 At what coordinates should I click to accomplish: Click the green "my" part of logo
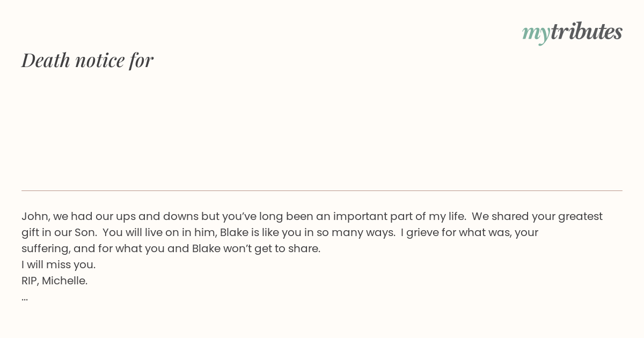536,34
